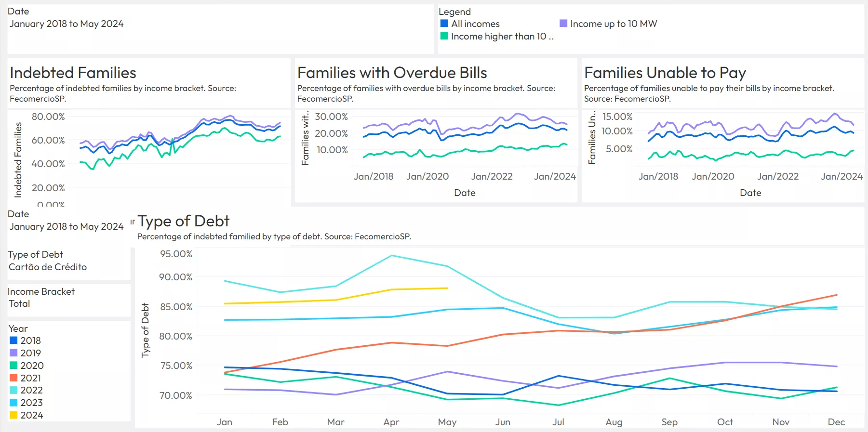Toggle the 2018 year legend square
This screenshot has width=868, height=432.
[x=13, y=340]
